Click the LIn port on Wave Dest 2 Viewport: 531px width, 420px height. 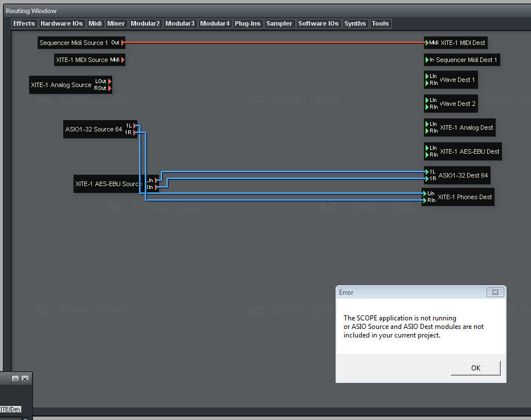pos(427,100)
